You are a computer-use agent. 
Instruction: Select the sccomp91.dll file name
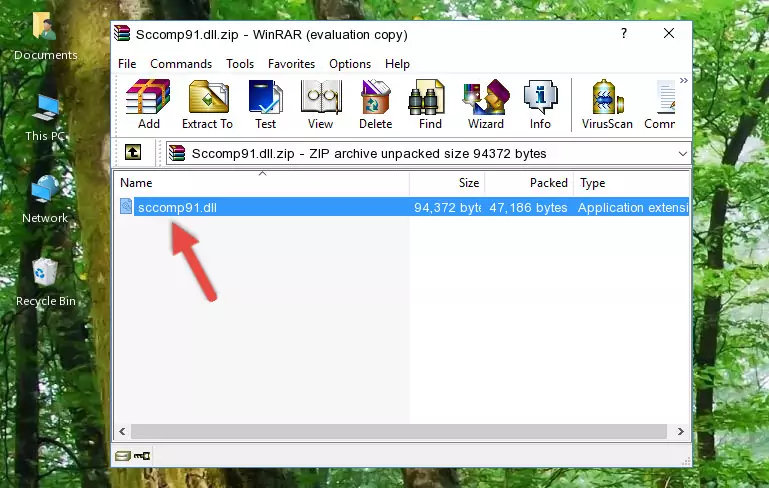click(x=178, y=207)
